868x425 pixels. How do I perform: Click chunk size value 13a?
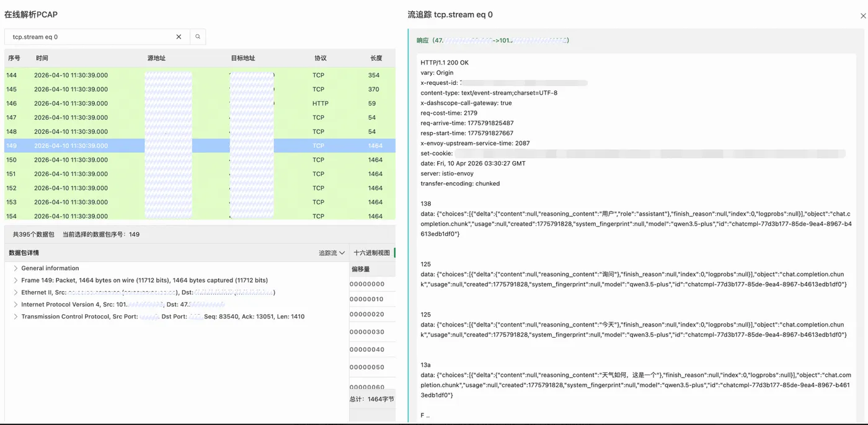[425, 365]
